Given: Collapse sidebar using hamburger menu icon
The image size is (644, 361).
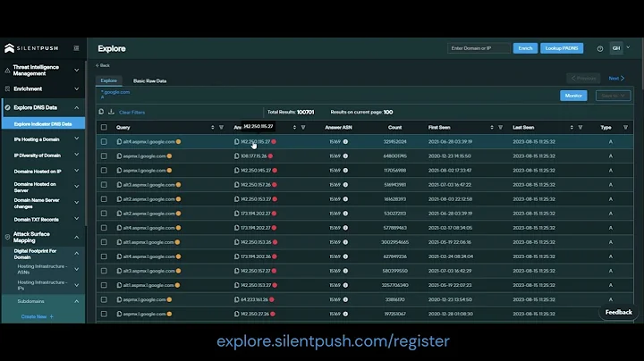Looking at the screenshot, I should pos(76,48).
